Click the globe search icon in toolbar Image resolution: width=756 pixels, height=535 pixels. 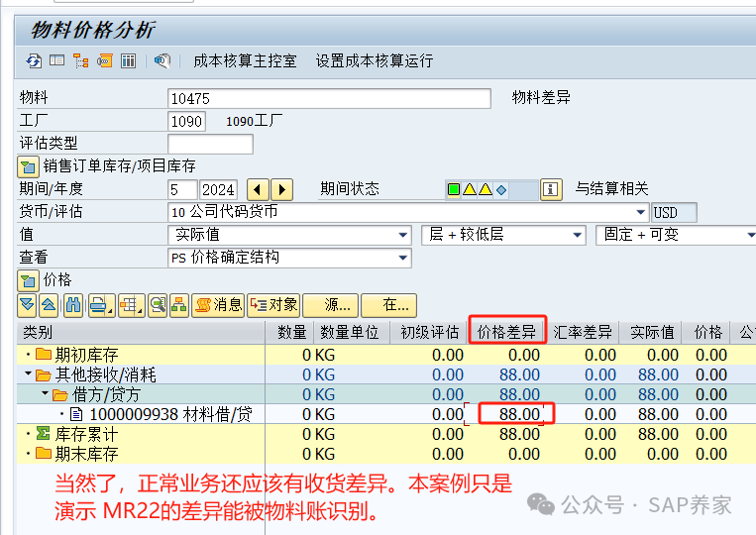pyautogui.click(x=162, y=61)
